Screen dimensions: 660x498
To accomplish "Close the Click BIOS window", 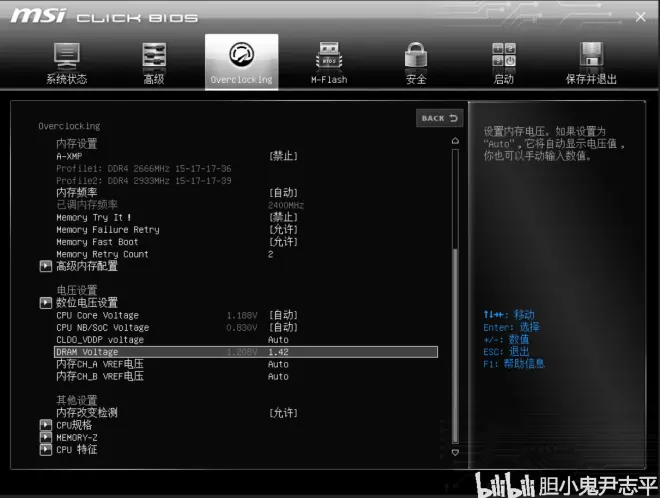I will tap(640, 17).
